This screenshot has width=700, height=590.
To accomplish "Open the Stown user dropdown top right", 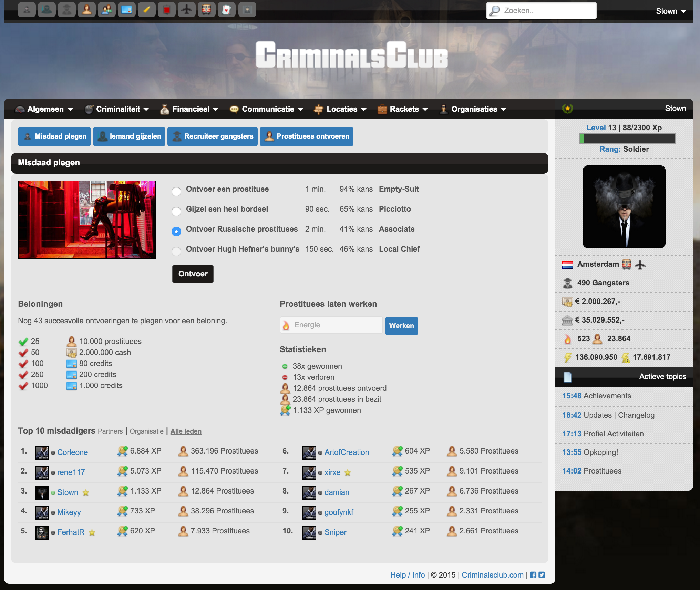I will click(670, 11).
